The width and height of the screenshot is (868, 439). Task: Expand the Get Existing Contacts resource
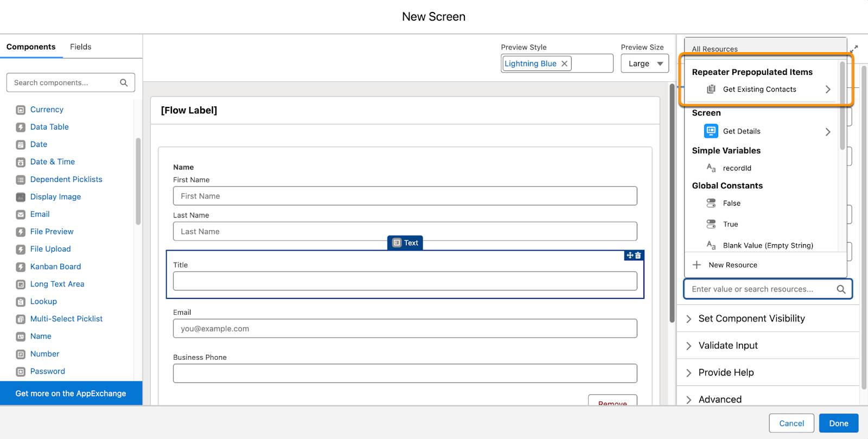(828, 90)
